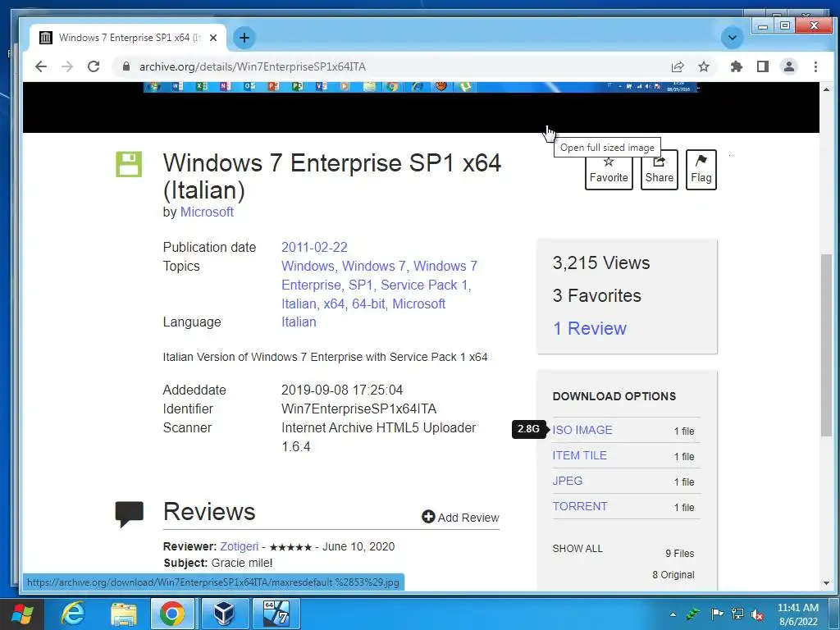
Task: Click the 3 Favorites text
Action: [x=597, y=295]
